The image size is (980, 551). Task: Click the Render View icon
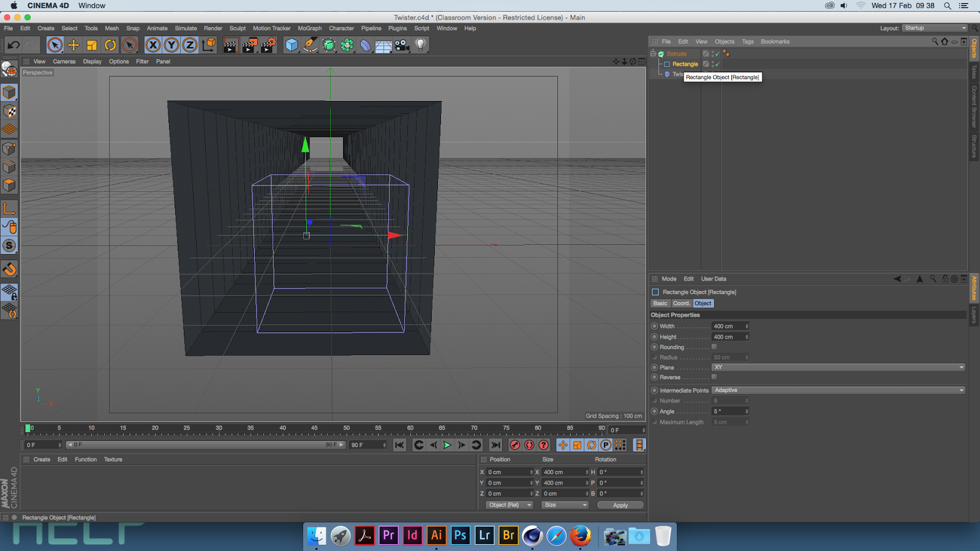230,45
